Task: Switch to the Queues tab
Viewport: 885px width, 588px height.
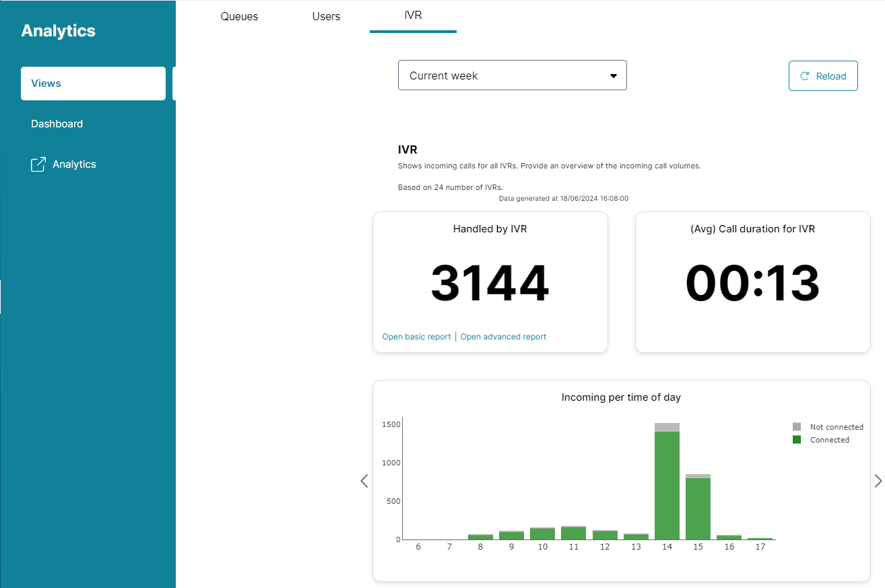Action: point(239,16)
